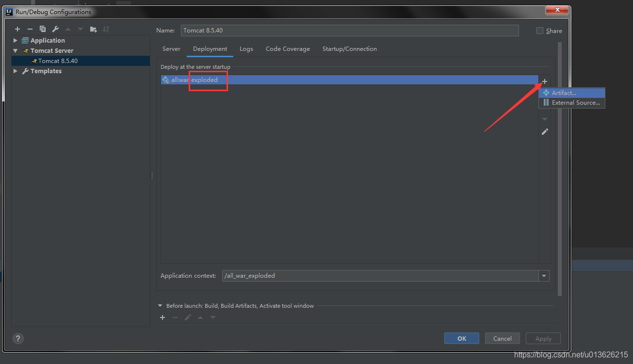This screenshot has height=364, width=633.
Task: Switch to the Server tab
Action: pyautogui.click(x=171, y=49)
